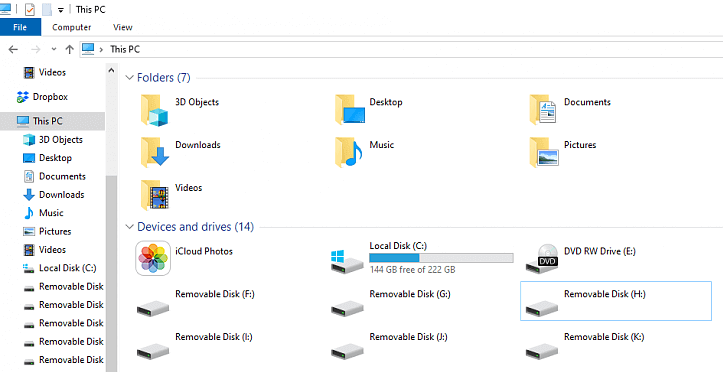Viewport: 723px width, 372px height.
Task: Open the Computer ribbon tab
Action: point(71,27)
